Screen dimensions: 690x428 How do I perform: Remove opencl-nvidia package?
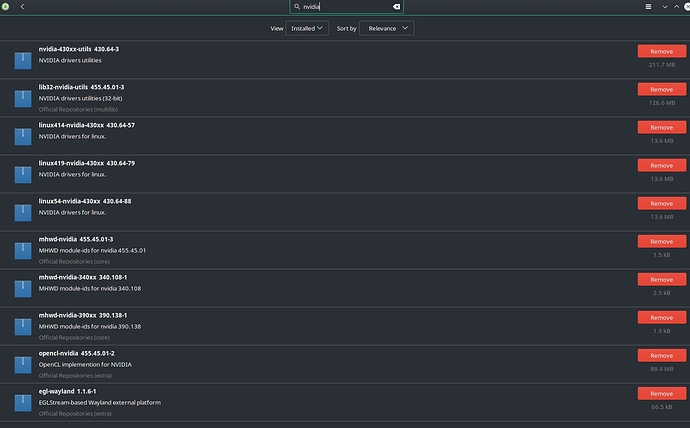[x=662, y=355]
